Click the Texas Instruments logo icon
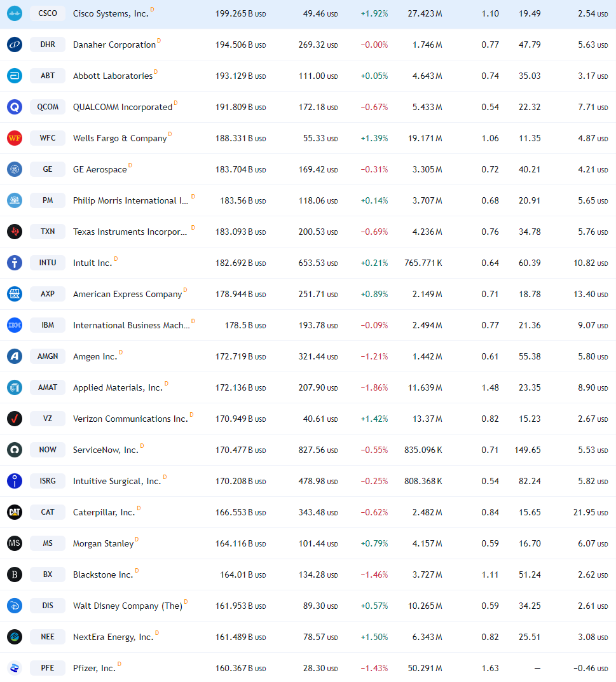 (x=15, y=232)
